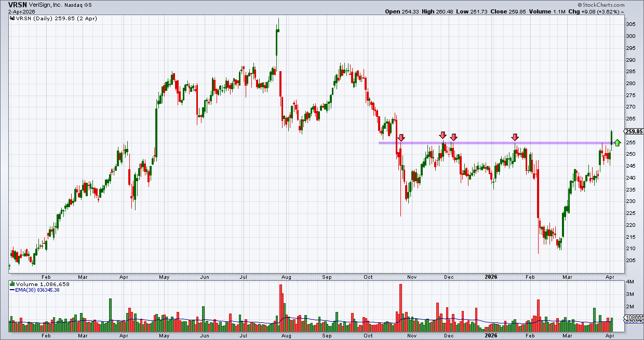This screenshot has width=644, height=340.
Task: Click the 2M volume axis label
Action: pos(629,307)
